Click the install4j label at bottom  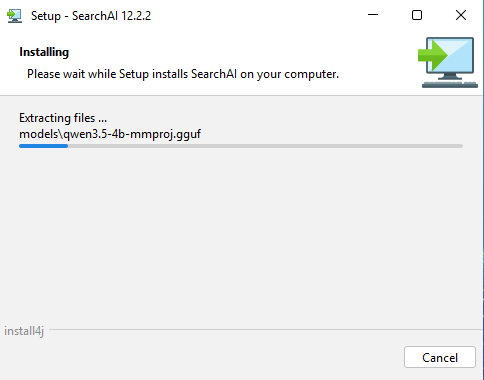pyautogui.click(x=24, y=331)
